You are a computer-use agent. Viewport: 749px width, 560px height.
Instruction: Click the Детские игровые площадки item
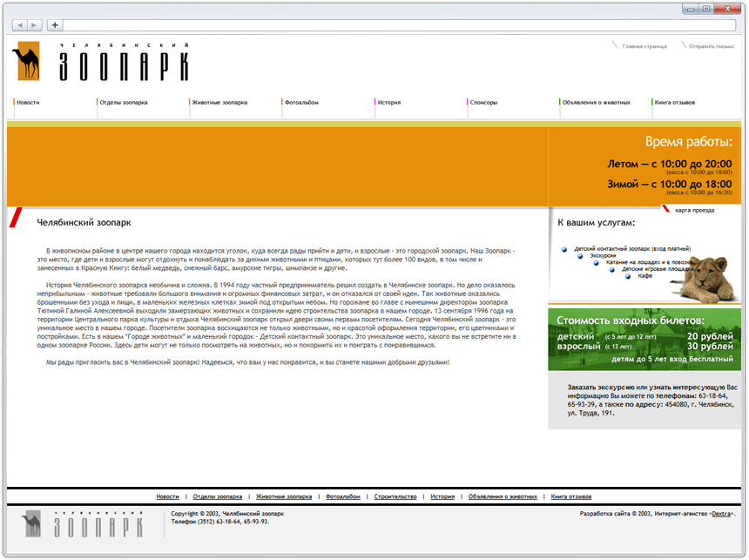coord(658,269)
